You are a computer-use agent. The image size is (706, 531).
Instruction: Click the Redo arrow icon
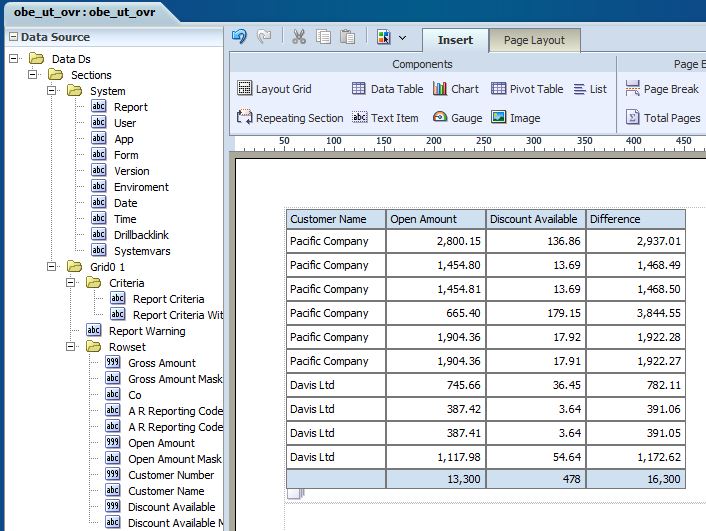click(264, 36)
